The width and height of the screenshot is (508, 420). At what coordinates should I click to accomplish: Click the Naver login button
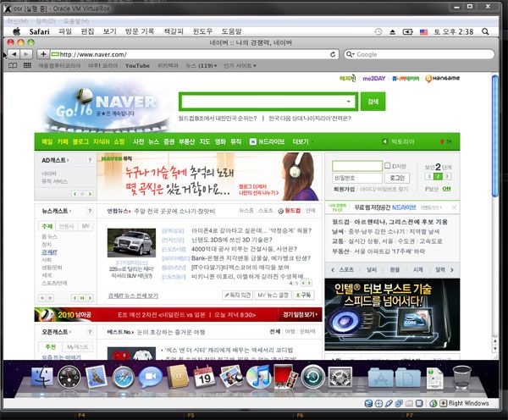point(397,178)
